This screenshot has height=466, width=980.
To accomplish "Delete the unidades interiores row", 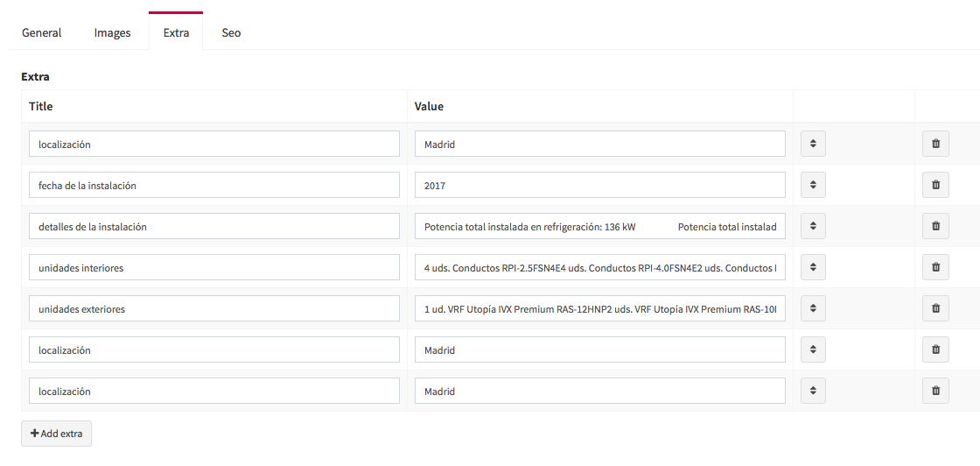I will point(935,267).
